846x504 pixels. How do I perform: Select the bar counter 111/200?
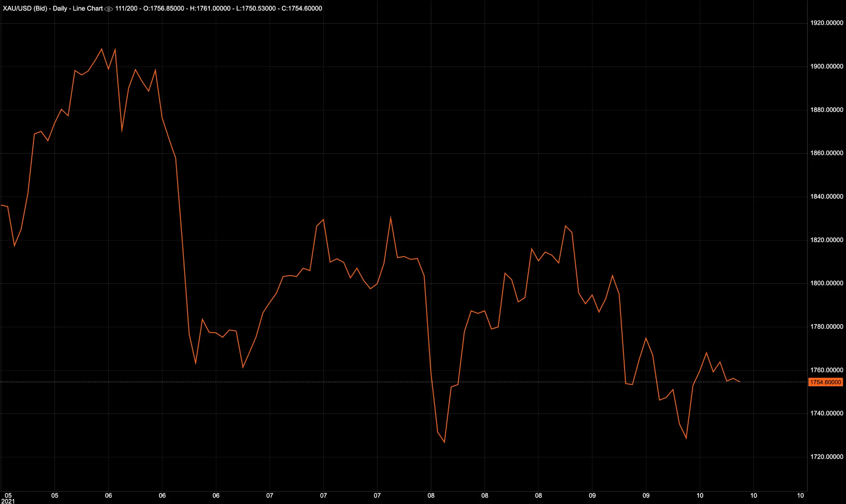[x=126, y=8]
